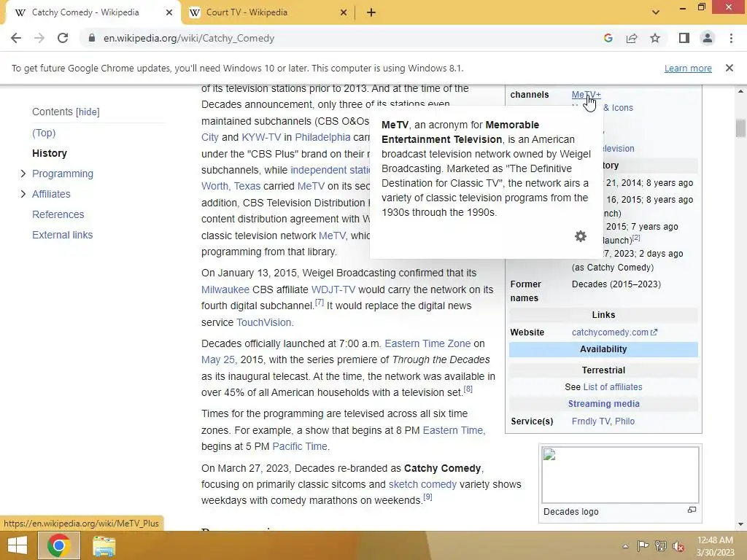The image size is (747, 560).
Task: Open the Google search side icon
Action: click(x=608, y=38)
